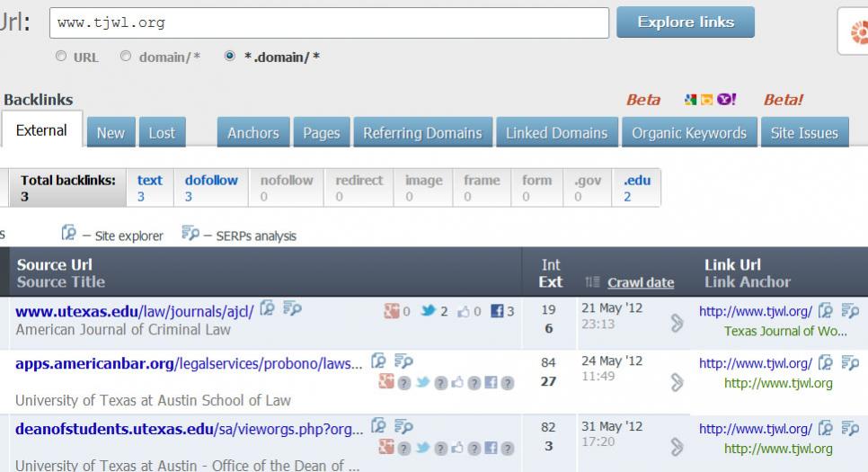Open SERPs analysis icon for deanofstudents.utexas.edu row
Image resolution: width=868 pixels, height=472 pixels.
click(403, 426)
